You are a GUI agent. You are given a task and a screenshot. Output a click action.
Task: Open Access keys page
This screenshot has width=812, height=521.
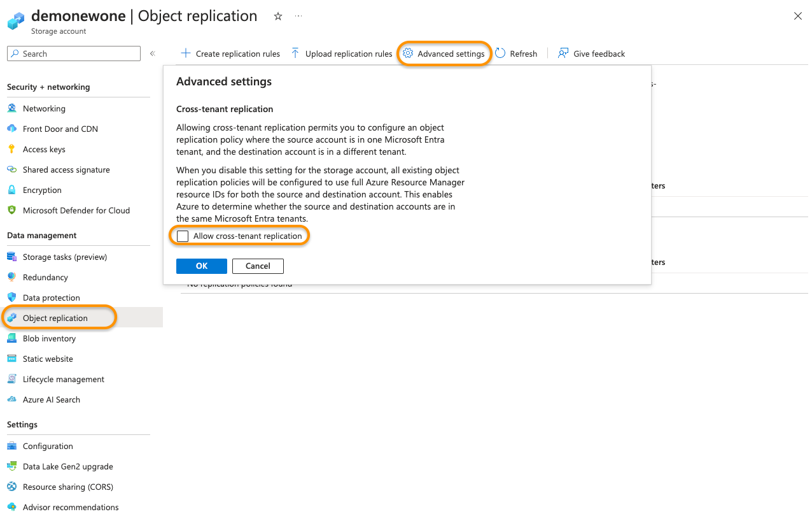click(x=44, y=150)
